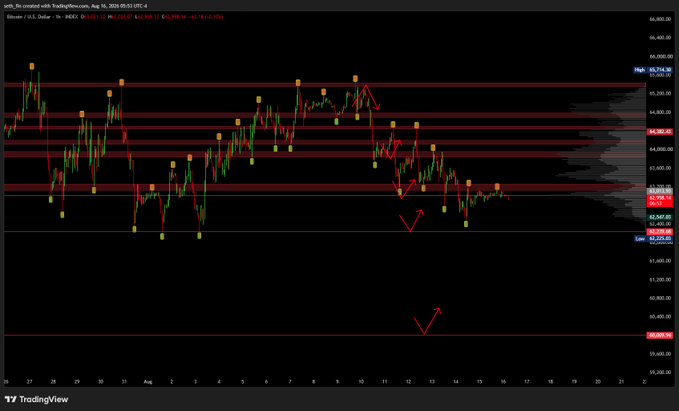Click the gray price tag 63,013.95

click(x=660, y=191)
